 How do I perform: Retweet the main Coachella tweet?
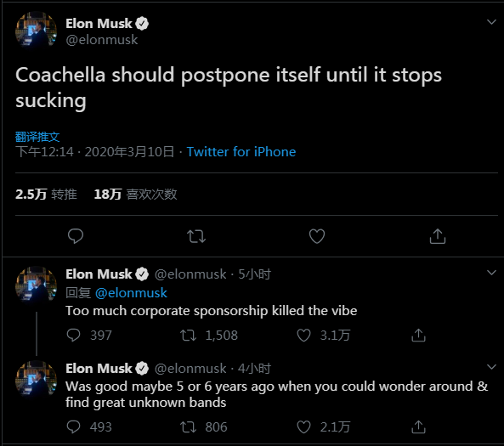click(196, 236)
